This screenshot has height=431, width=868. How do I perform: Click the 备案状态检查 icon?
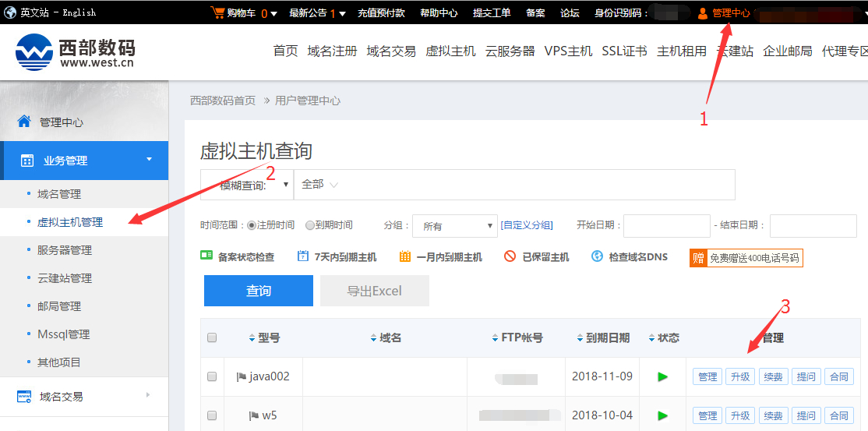[x=206, y=256]
